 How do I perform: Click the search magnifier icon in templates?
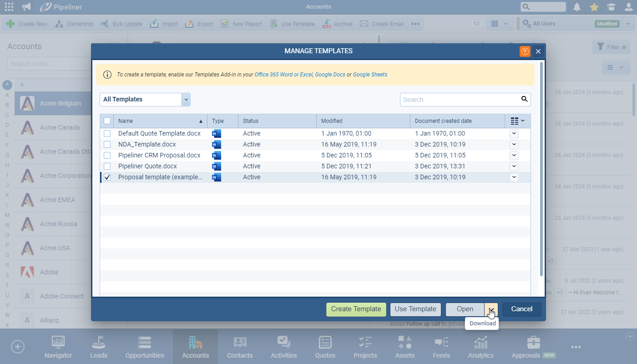(x=524, y=99)
